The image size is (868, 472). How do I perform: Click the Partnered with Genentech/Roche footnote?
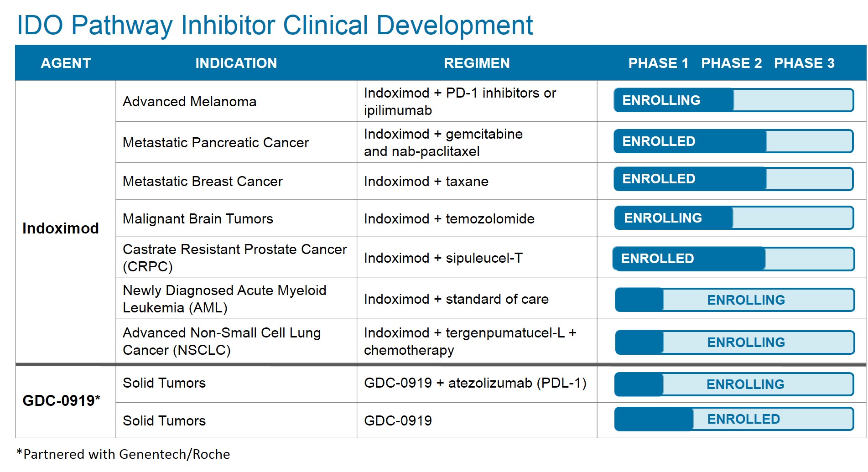[123, 454]
